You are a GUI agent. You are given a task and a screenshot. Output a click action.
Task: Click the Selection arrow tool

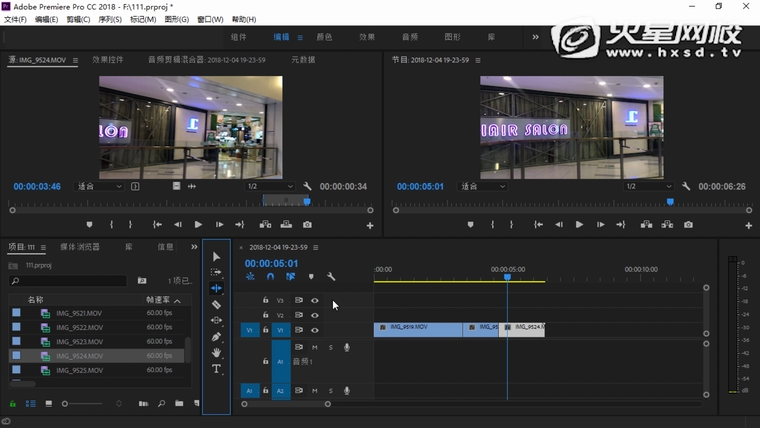(216, 257)
